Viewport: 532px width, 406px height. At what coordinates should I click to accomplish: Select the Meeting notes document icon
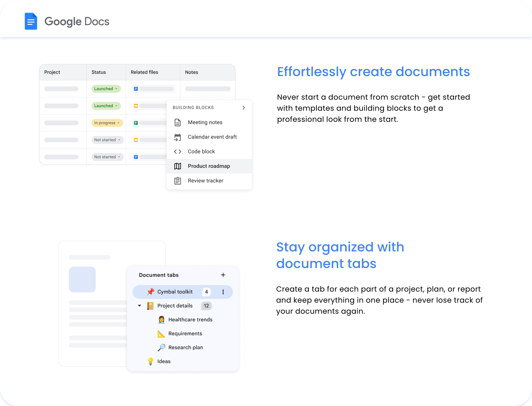tap(178, 122)
